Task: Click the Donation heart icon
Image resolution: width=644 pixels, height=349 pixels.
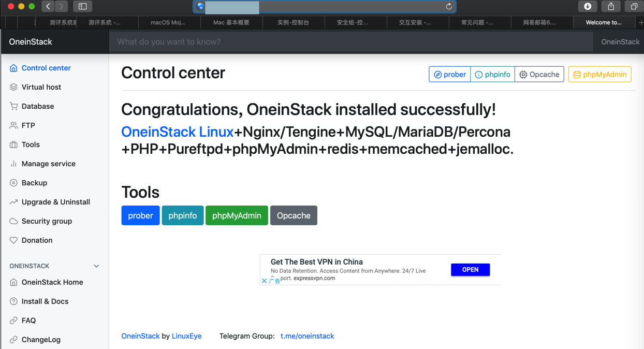Action: point(13,240)
